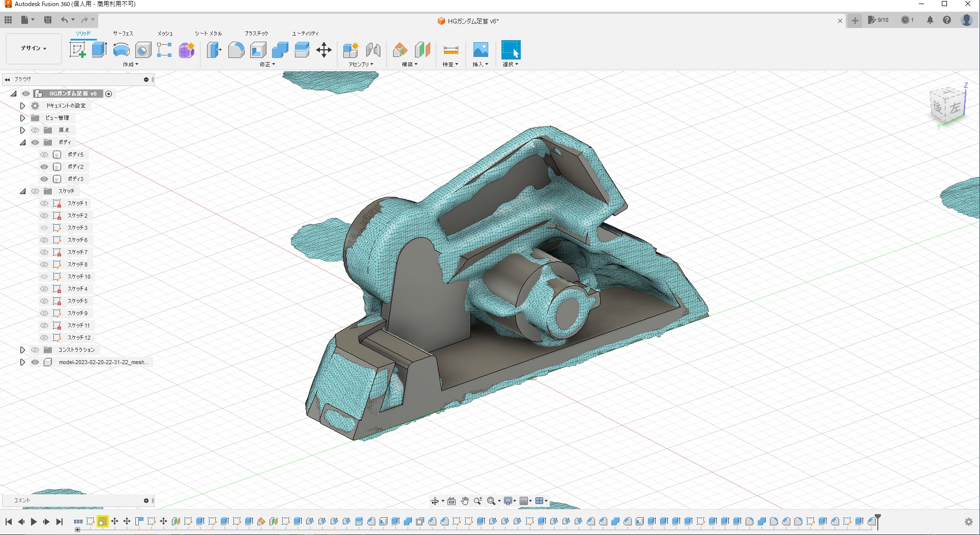Switch to the サーフェス tab
Viewport: 980px width, 535px height.
tap(123, 34)
